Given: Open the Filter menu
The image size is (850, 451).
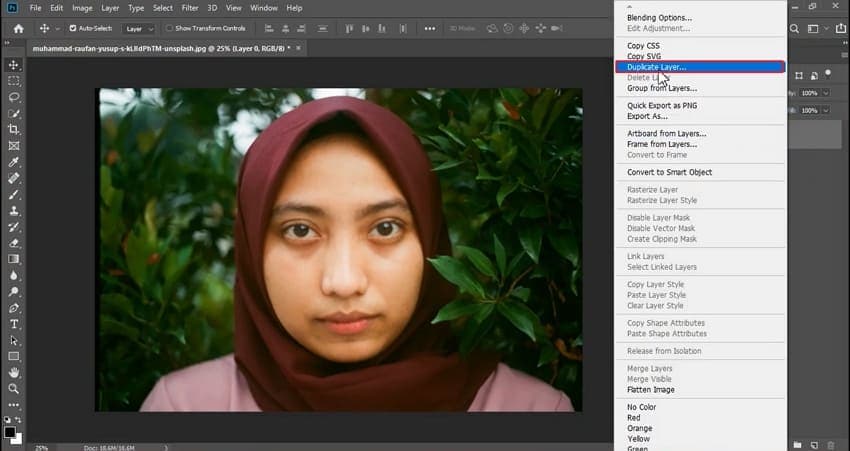Looking at the screenshot, I should coord(190,8).
